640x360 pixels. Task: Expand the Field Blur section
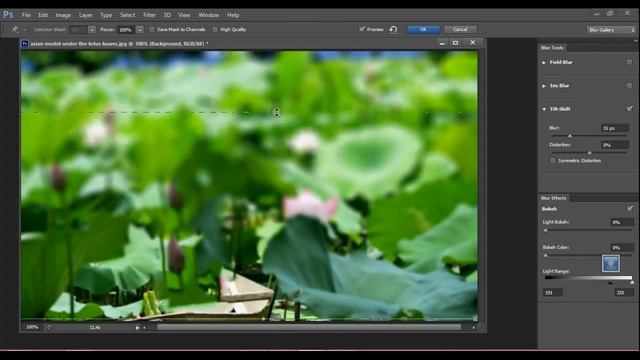click(544, 62)
